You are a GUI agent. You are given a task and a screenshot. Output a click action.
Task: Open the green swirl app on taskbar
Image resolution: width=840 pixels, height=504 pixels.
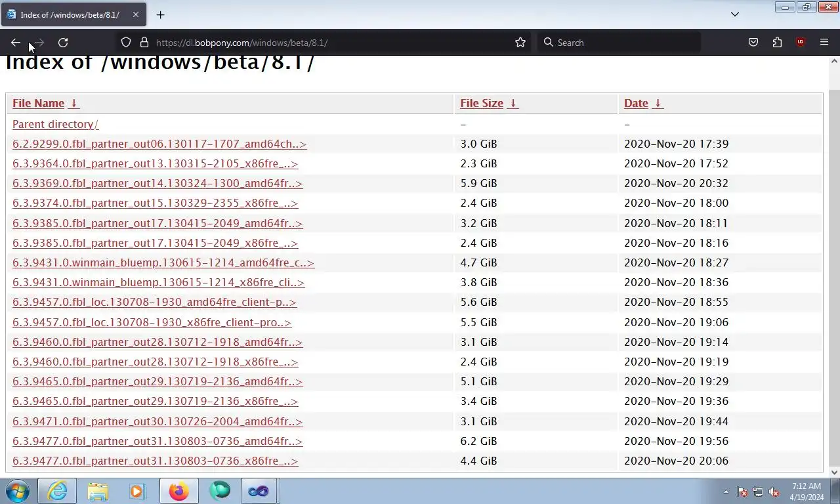[219, 491]
